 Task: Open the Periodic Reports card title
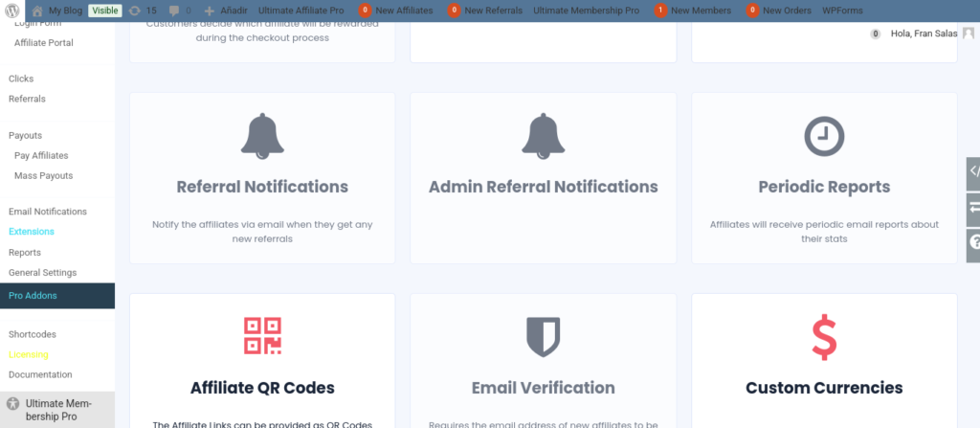[x=824, y=187]
